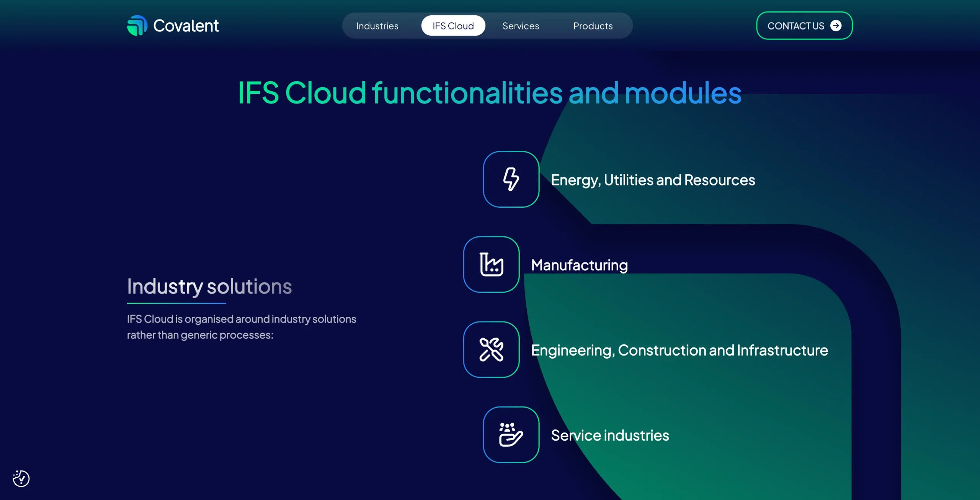The height and width of the screenshot is (500, 980).
Task: Open cookie preferences icon at bottom left
Action: tap(21, 478)
